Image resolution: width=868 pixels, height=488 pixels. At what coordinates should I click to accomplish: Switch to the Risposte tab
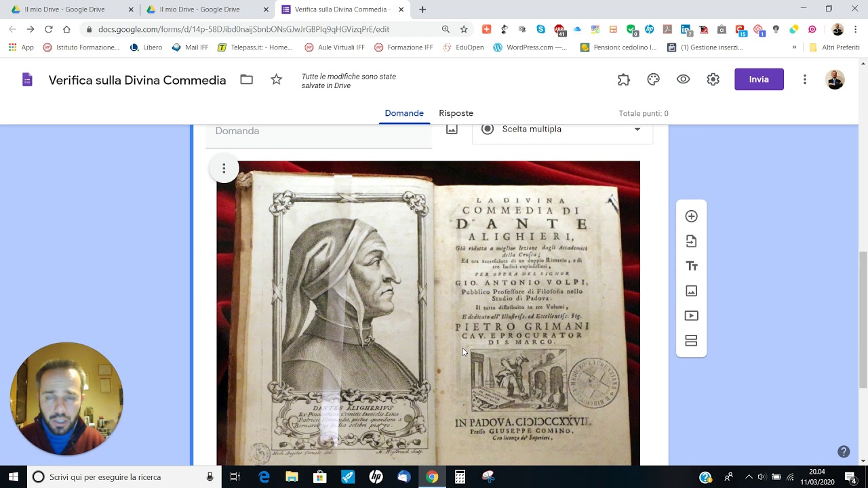click(456, 113)
